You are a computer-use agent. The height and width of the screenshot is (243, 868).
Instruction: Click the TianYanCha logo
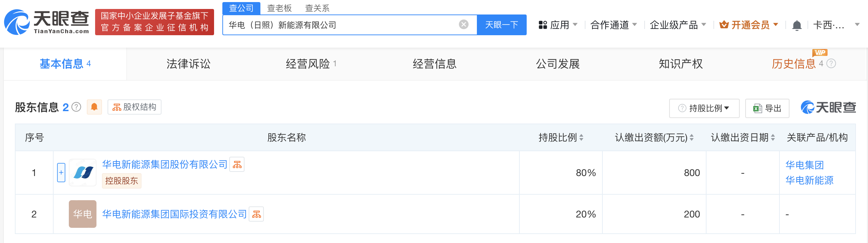coord(46,22)
